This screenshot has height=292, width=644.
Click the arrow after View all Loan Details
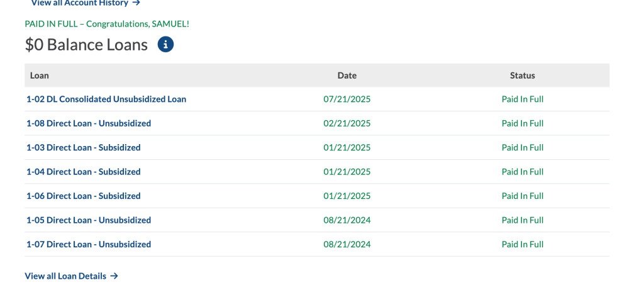[114, 276]
